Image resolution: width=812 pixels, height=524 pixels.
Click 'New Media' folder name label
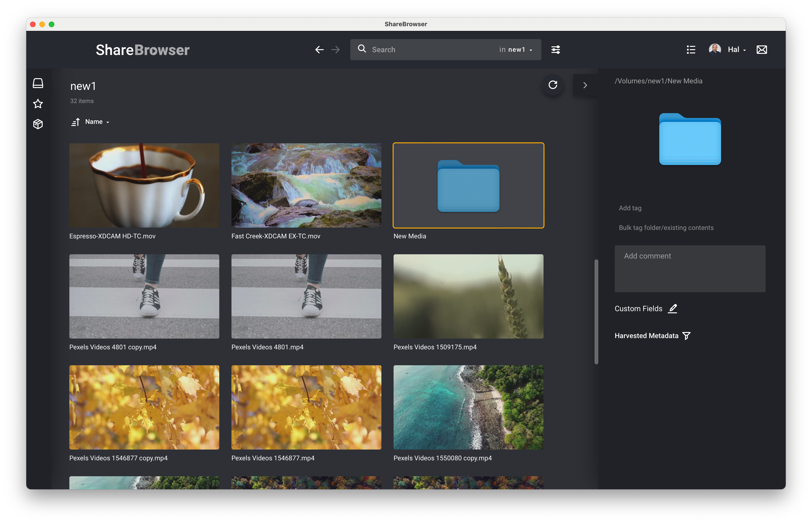pyautogui.click(x=410, y=236)
